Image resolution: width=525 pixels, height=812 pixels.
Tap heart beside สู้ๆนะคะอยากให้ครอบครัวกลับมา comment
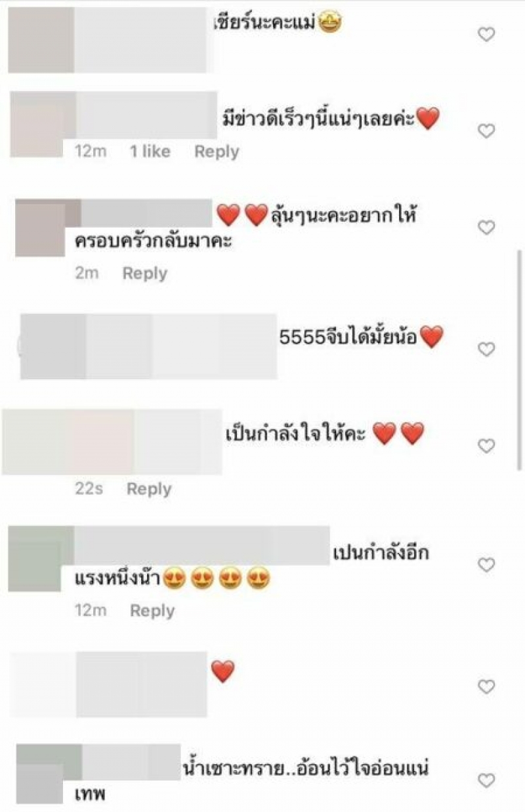tap(486, 228)
